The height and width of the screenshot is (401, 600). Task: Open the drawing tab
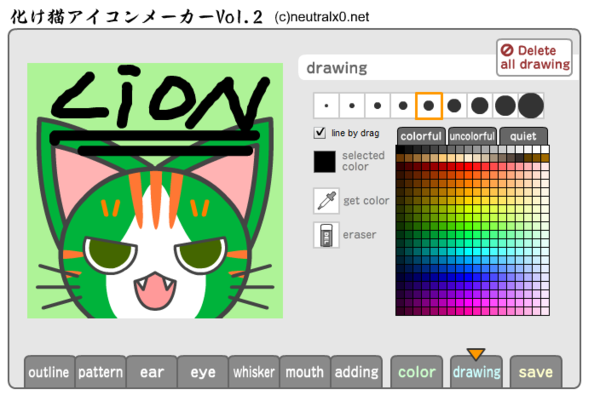pos(476,372)
